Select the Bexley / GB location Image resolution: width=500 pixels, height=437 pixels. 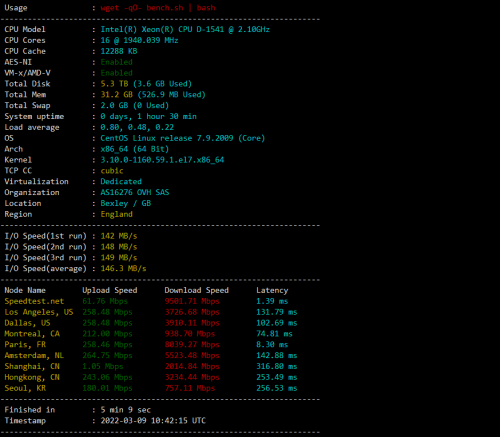126,203
